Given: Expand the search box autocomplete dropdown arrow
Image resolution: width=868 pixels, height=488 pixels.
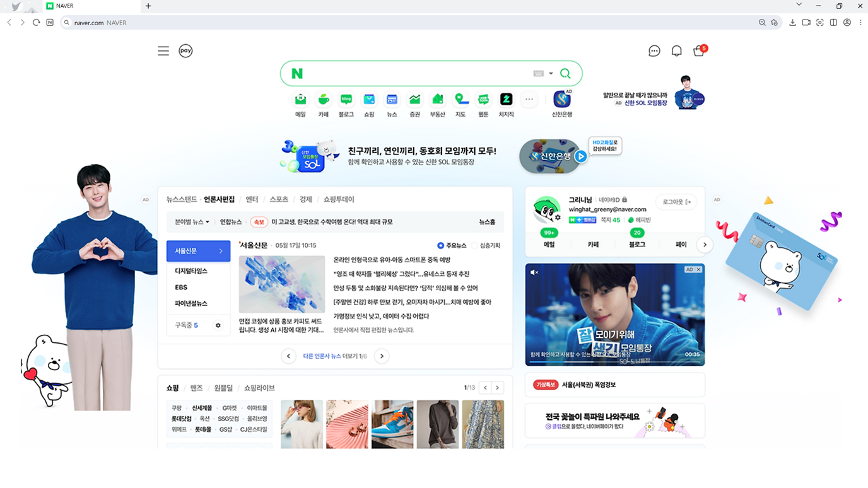Looking at the screenshot, I should (551, 74).
